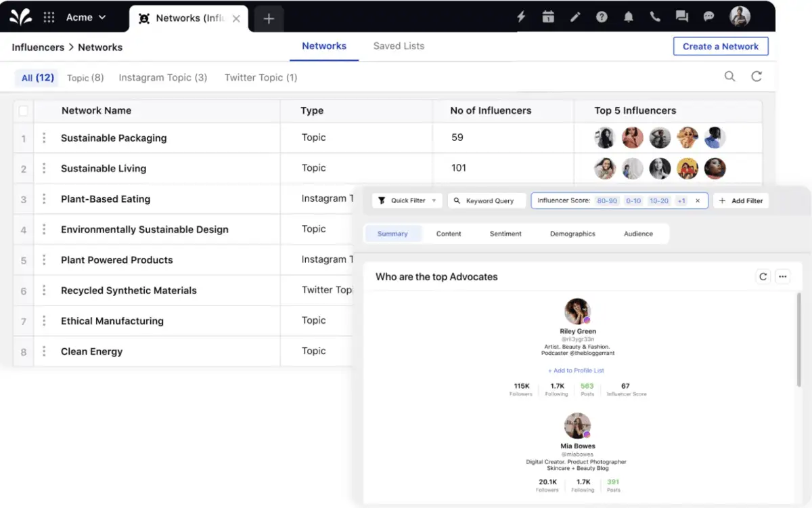Click the refresh icon near the network list
This screenshot has width=812, height=508.
tap(757, 77)
